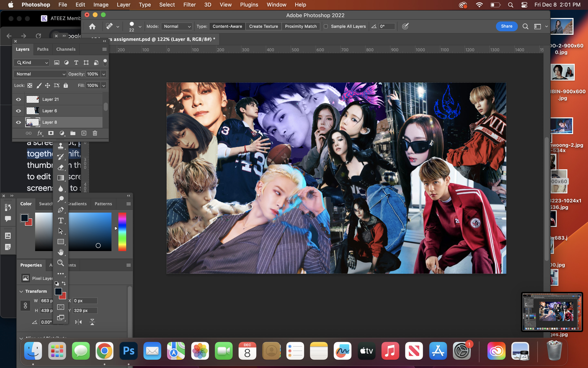Open the Layer menu

(x=124, y=5)
